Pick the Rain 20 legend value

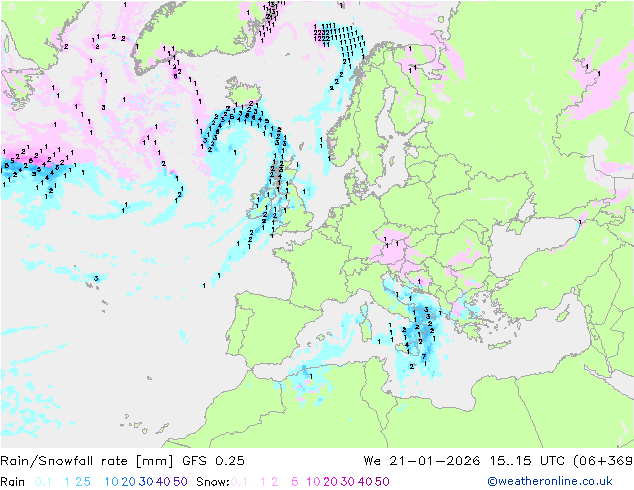pos(128,482)
